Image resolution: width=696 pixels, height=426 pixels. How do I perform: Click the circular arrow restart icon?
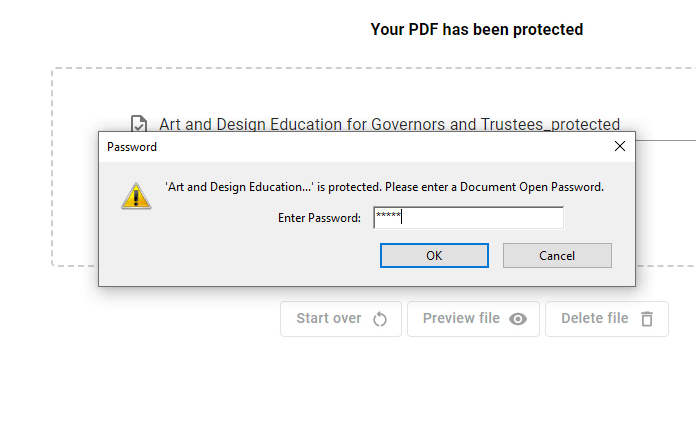point(380,319)
